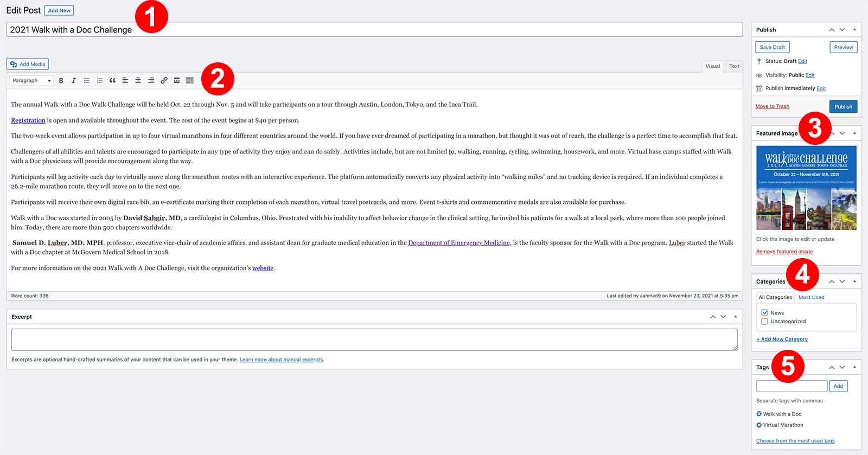This screenshot has height=455, width=868.
Task: Collapse the Excerpt panel
Action: 736,317
